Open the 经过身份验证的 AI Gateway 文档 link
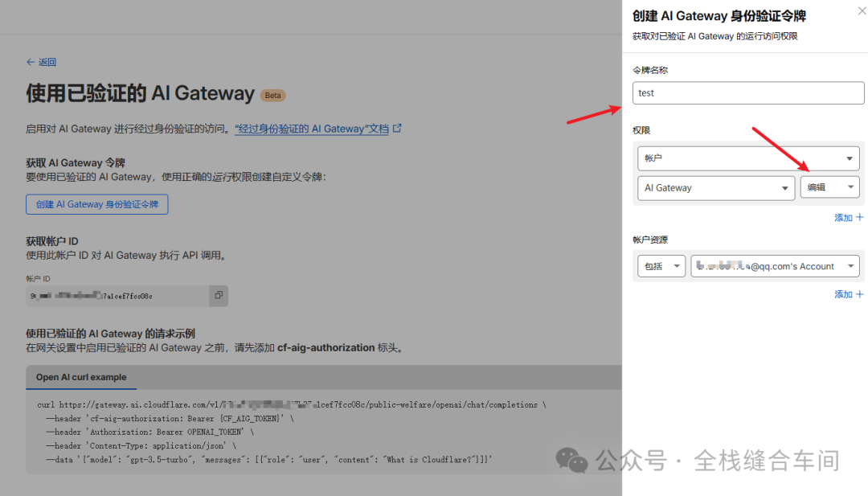The height and width of the screenshot is (496, 868). [x=312, y=129]
